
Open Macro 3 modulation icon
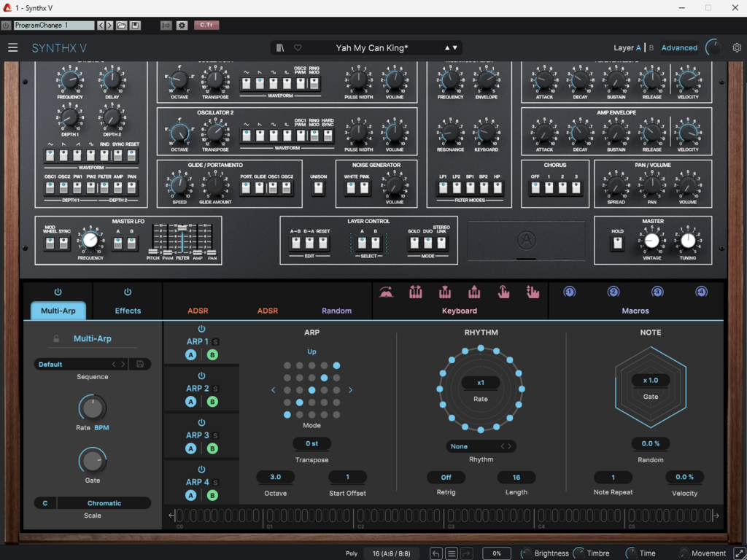click(657, 292)
